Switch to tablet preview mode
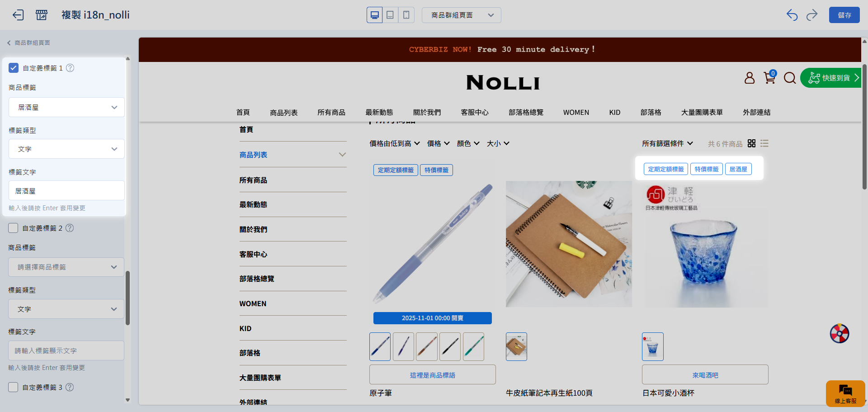This screenshot has height=412, width=868. coord(390,15)
